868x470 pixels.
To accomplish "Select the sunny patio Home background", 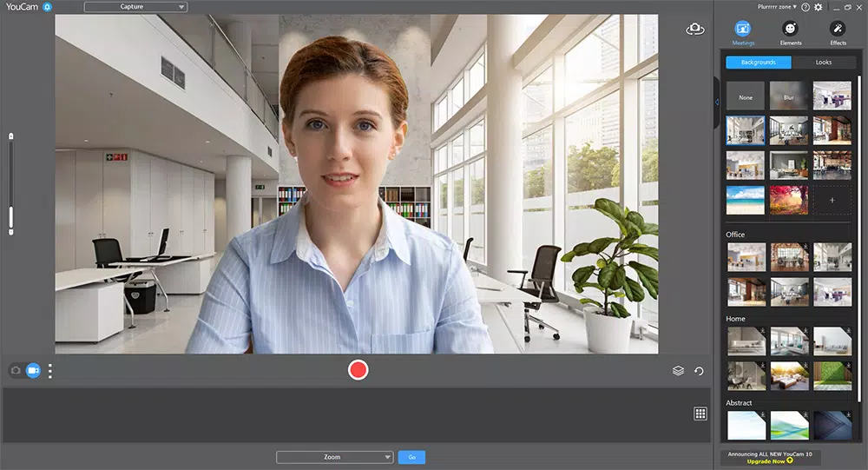I will click(789, 376).
